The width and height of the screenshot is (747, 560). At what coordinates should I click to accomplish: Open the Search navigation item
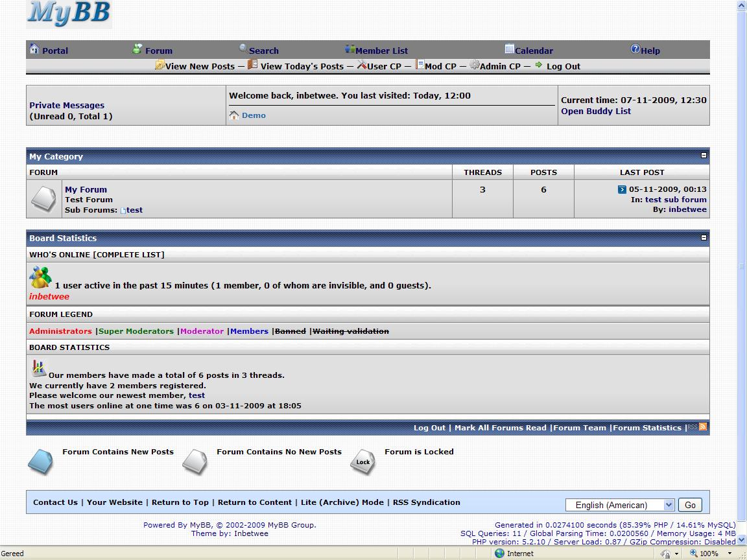pyautogui.click(x=263, y=51)
